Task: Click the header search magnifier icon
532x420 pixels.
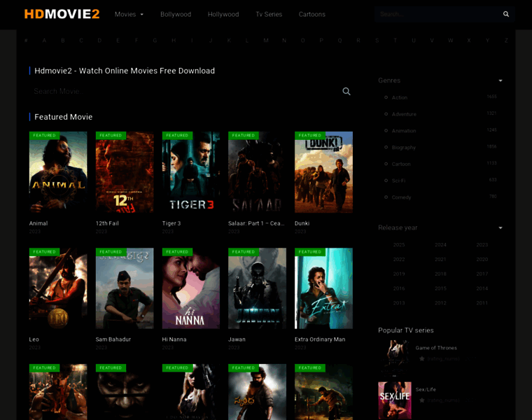Action: pos(506,14)
